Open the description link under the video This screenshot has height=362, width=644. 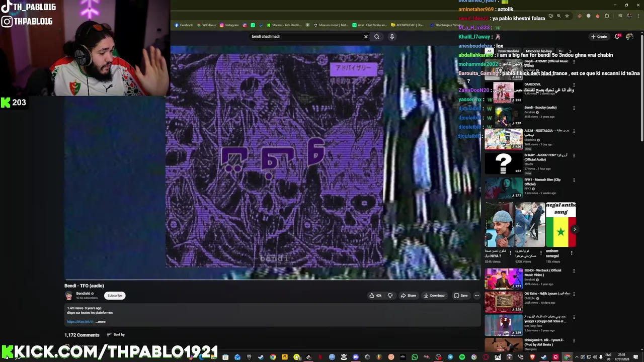[80, 322]
